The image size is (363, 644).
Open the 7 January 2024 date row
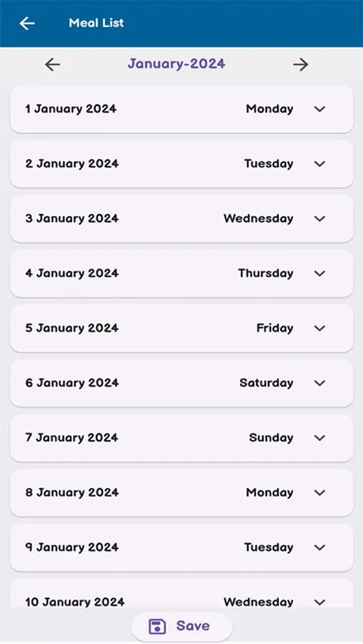coord(182,438)
